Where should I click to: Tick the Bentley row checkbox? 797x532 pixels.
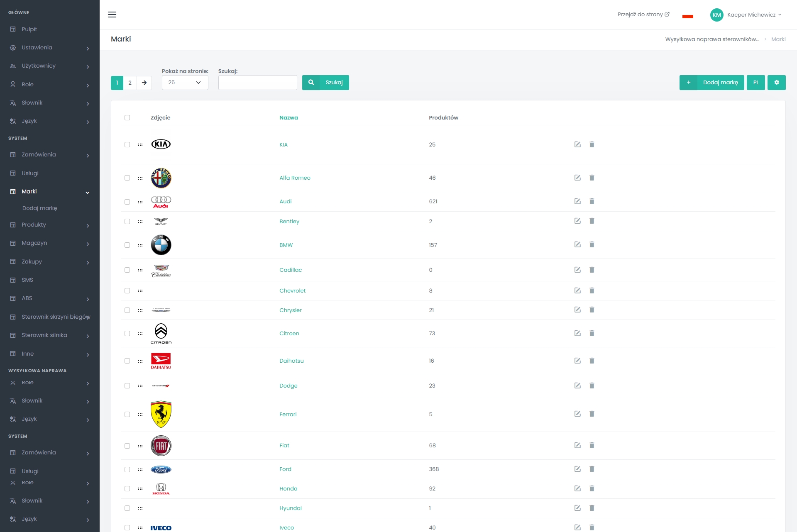click(127, 222)
